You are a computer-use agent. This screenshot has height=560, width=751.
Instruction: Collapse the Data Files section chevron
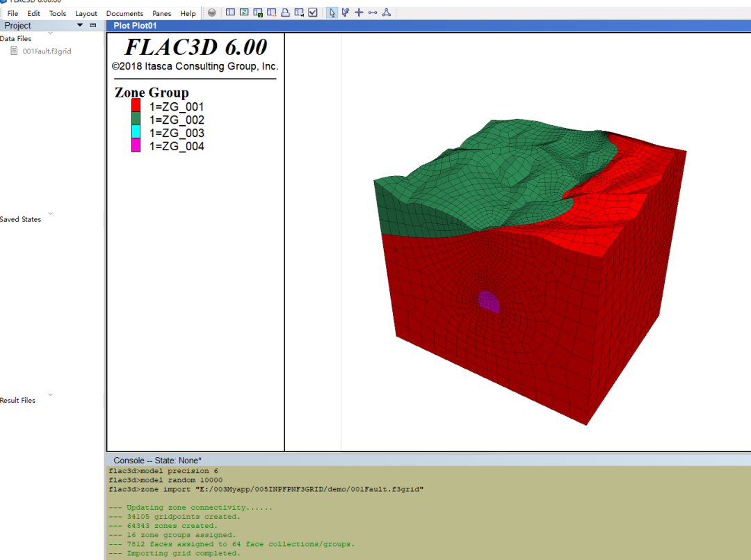50,33
